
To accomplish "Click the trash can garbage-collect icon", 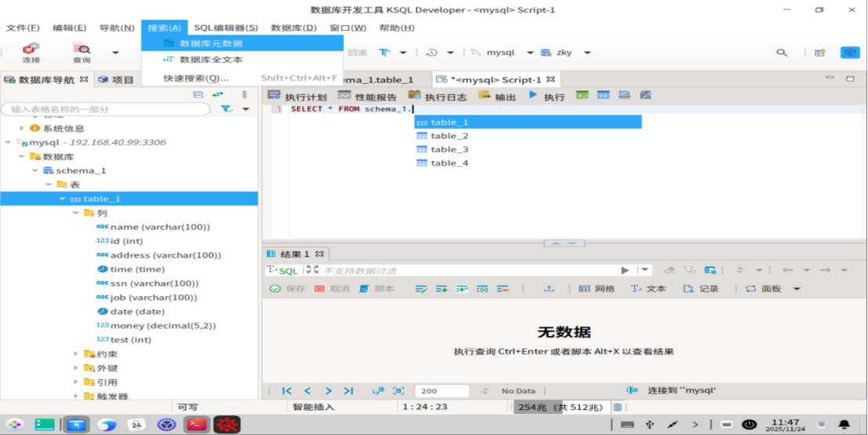I will 618,407.
